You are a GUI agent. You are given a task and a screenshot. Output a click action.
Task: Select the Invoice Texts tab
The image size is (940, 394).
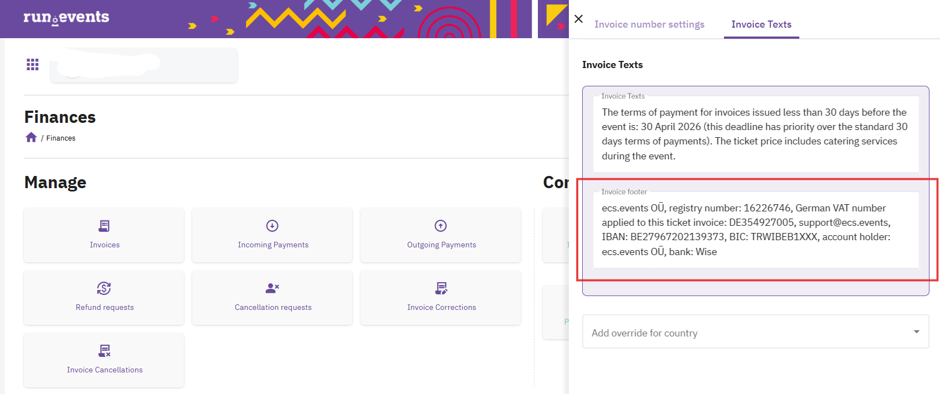pyautogui.click(x=761, y=25)
